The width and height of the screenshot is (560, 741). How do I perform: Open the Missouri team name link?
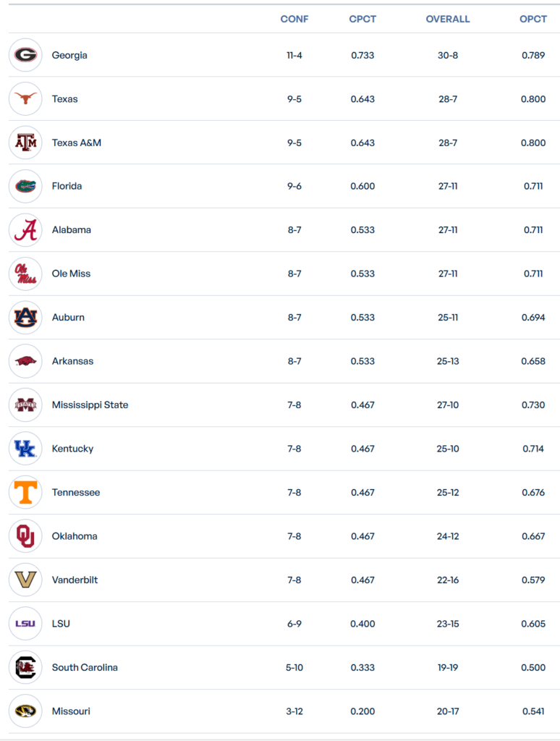tap(71, 711)
